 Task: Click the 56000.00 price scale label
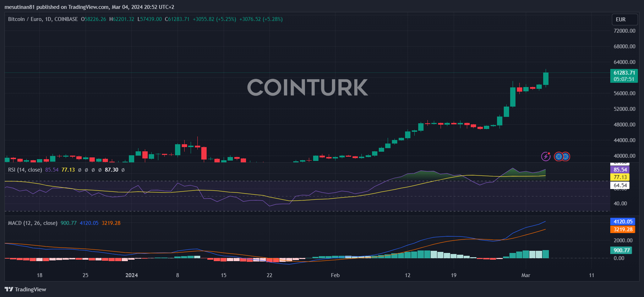(x=624, y=93)
